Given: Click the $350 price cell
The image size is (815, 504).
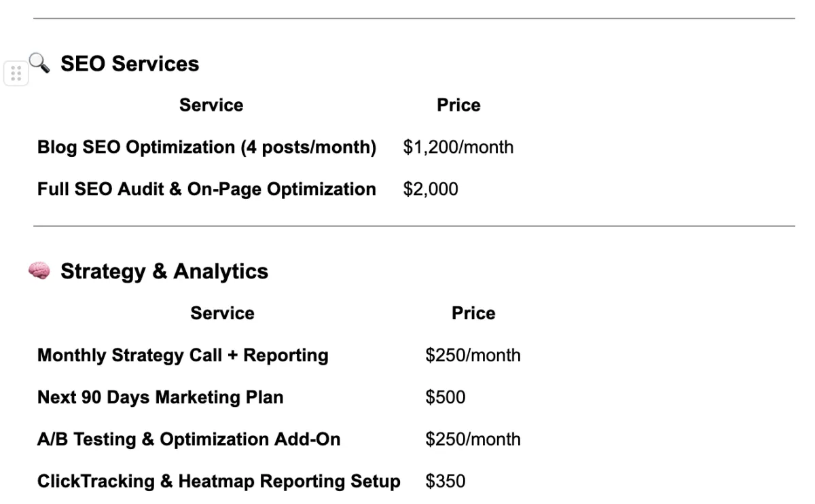Looking at the screenshot, I should click(446, 482).
